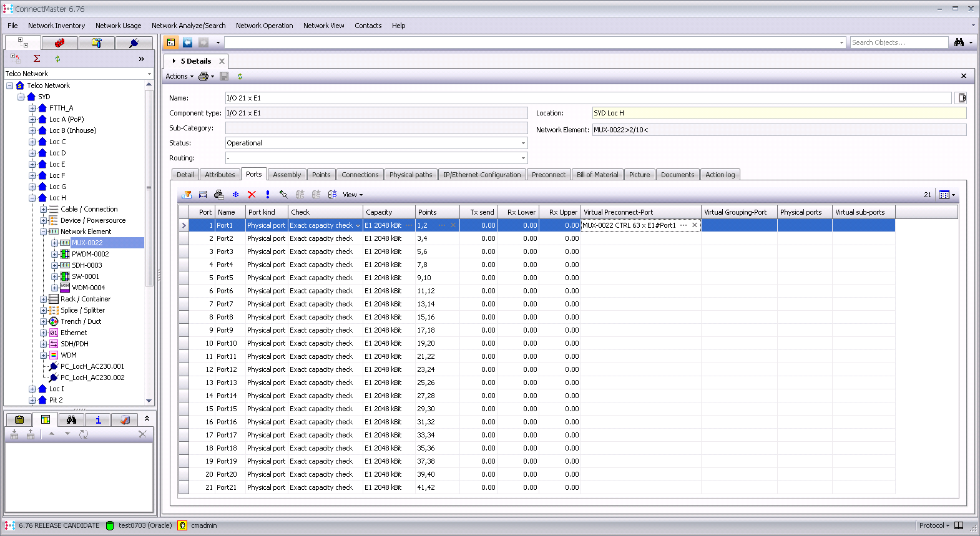Screen dimensions: 980x536
Task: Open the Telco Network selector dropdown
Action: (149, 74)
